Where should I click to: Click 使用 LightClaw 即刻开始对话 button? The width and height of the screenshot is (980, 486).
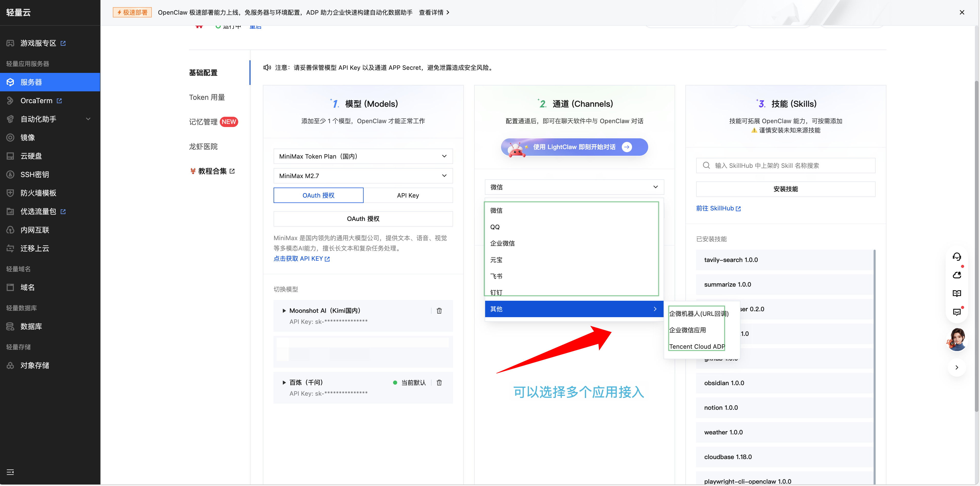574,147
